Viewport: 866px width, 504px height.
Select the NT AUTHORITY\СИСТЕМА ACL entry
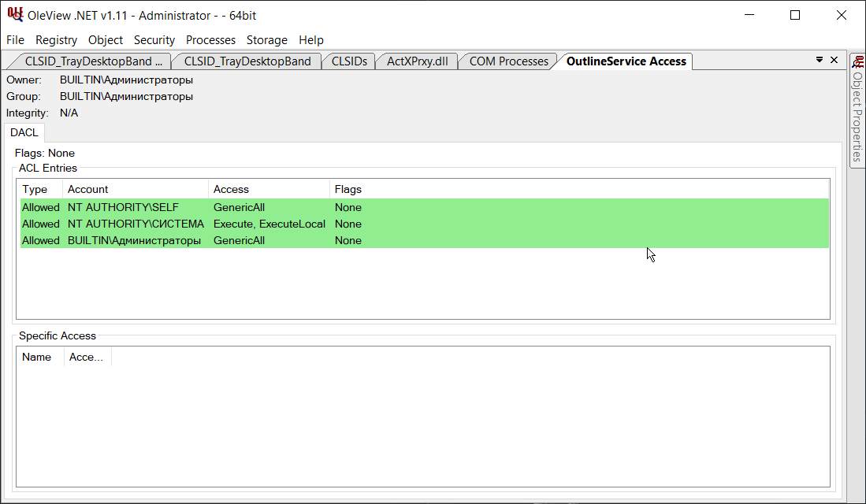pyautogui.click(x=424, y=224)
